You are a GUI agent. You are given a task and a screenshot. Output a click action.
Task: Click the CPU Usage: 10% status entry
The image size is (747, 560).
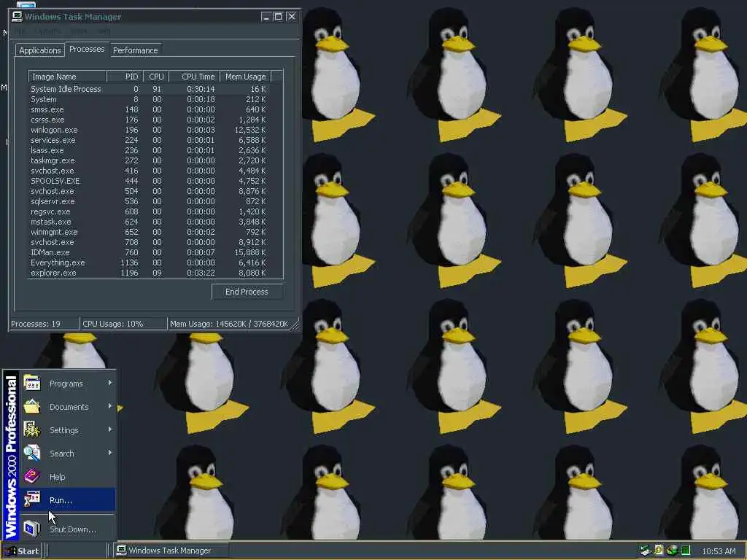tap(123, 324)
